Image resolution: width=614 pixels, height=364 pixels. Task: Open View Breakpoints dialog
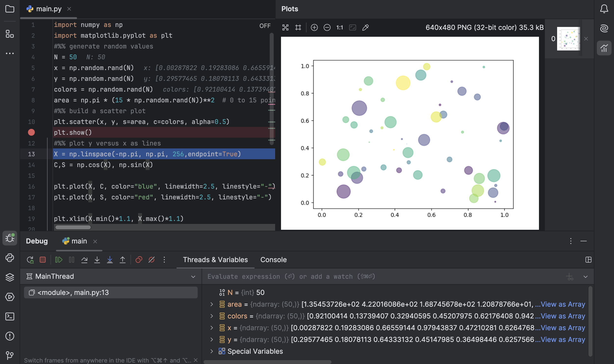[139, 260]
